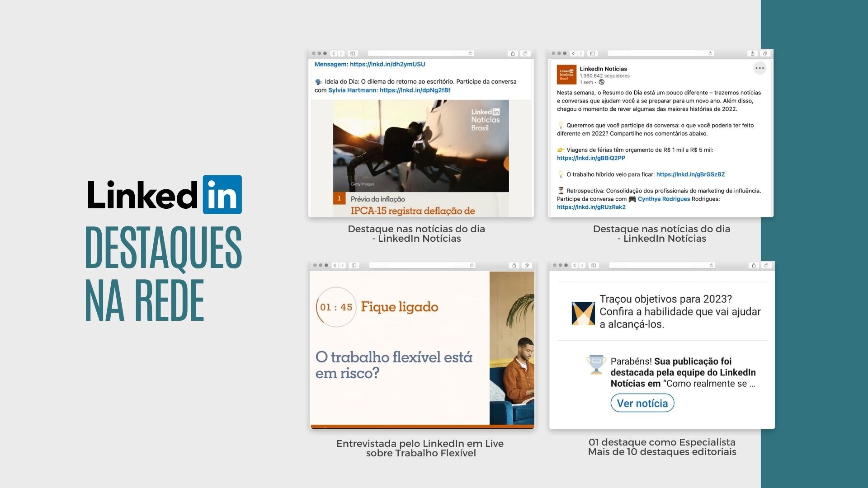Click share icon in top-left browser window
This screenshot has height=488, width=868.
coord(513,53)
